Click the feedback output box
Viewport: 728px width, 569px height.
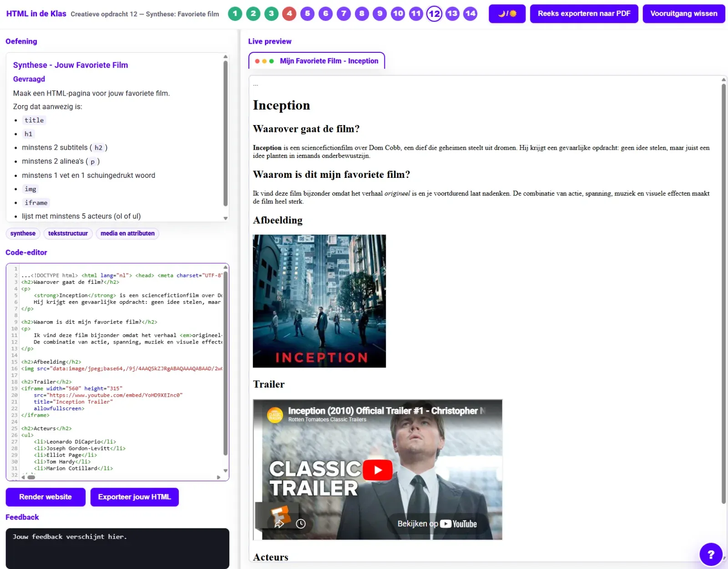point(117,548)
